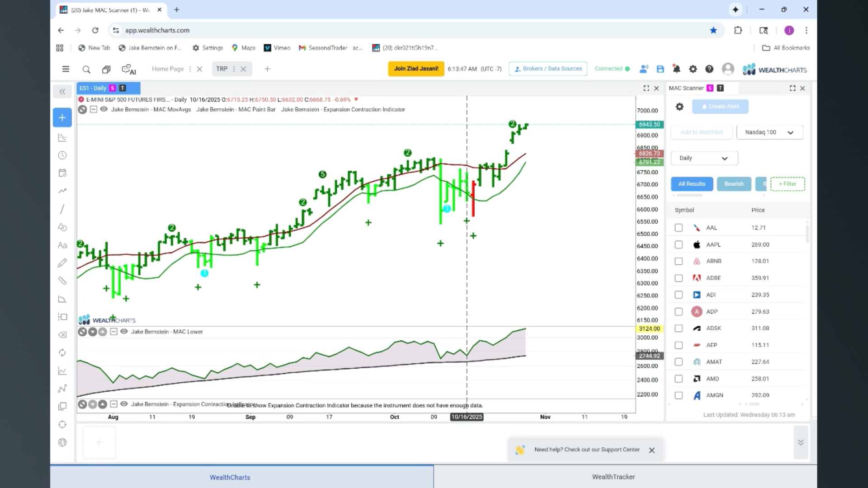Open MAC Scanner settings gear icon
The height and width of the screenshot is (488, 868).
pyautogui.click(x=679, y=107)
